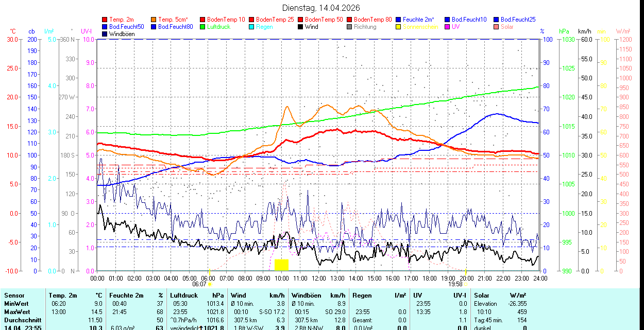Select the Bod.Feucht25 legend label
The image size is (644, 330).
click(518, 20)
